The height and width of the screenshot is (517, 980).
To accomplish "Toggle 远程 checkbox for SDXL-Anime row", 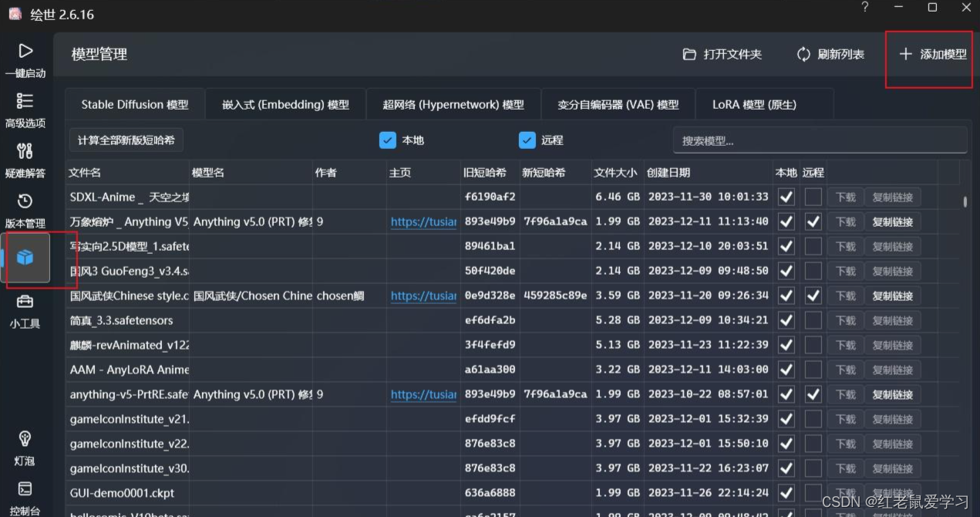I will coord(813,197).
